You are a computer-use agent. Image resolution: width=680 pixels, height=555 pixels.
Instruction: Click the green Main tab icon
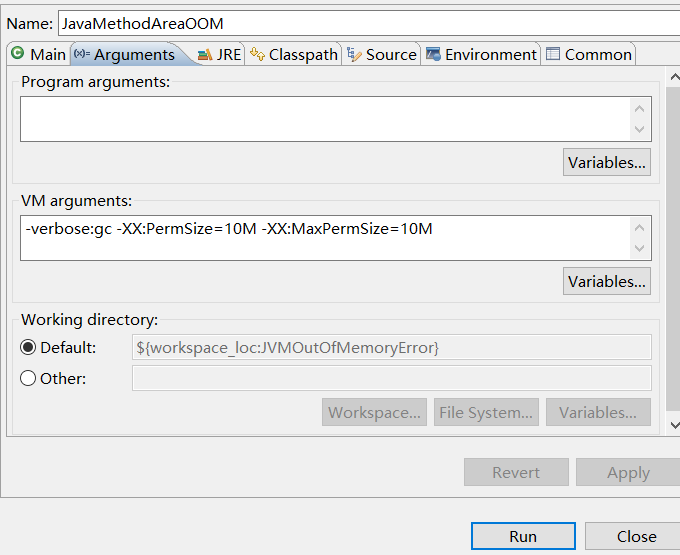pyautogui.click(x=18, y=53)
